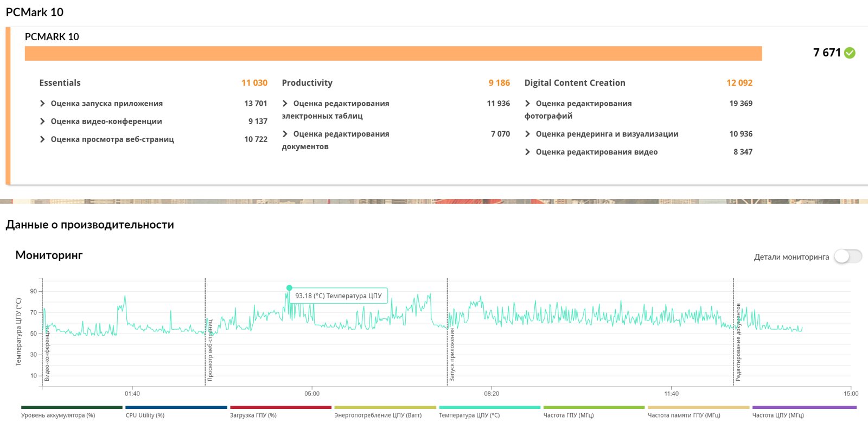Click the Essentials group heading

point(60,83)
